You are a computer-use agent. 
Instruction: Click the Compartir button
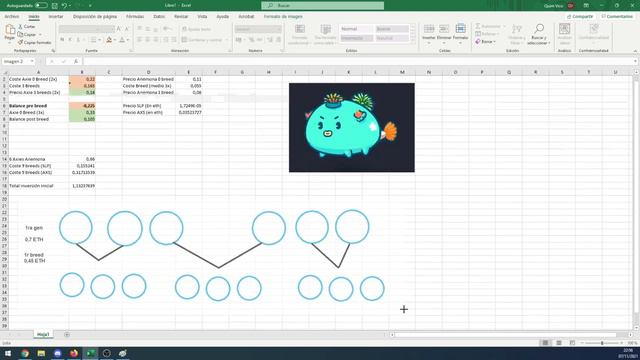(580, 17)
